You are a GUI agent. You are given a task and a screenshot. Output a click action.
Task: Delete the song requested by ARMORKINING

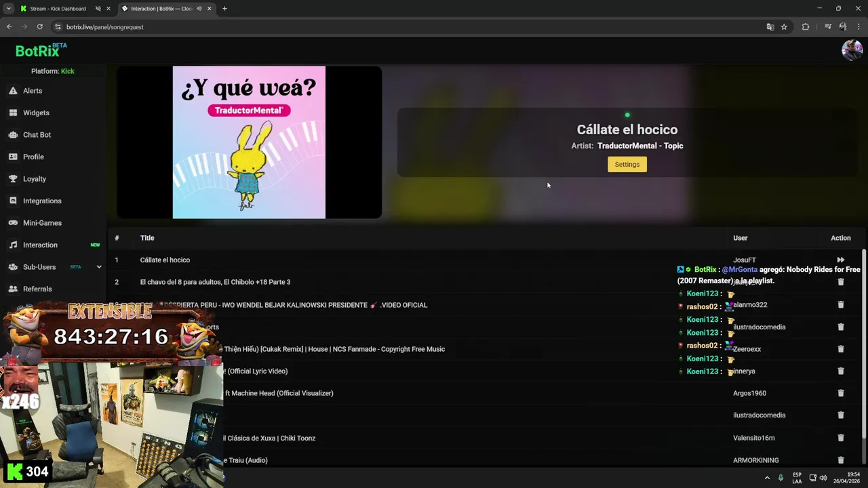(x=841, y=460)
